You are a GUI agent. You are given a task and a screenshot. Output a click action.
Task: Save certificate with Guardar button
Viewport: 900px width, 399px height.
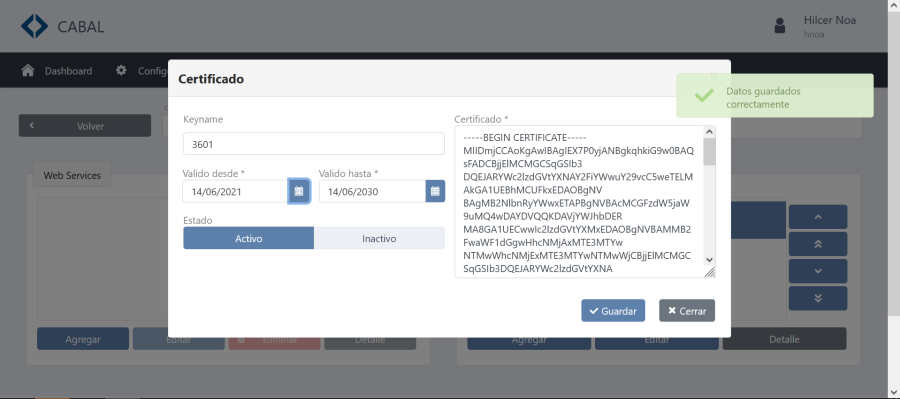pos(613,311)
